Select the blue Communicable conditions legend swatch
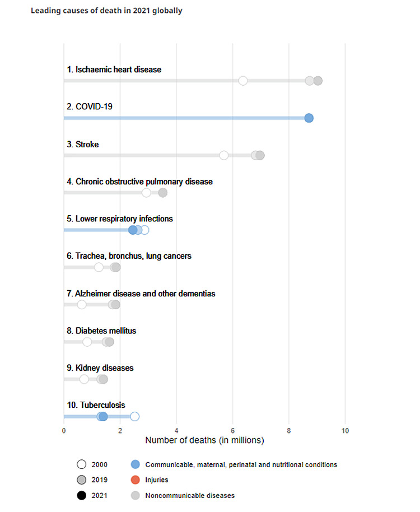Viewport: 420px width, 512px height. [134, 464]
